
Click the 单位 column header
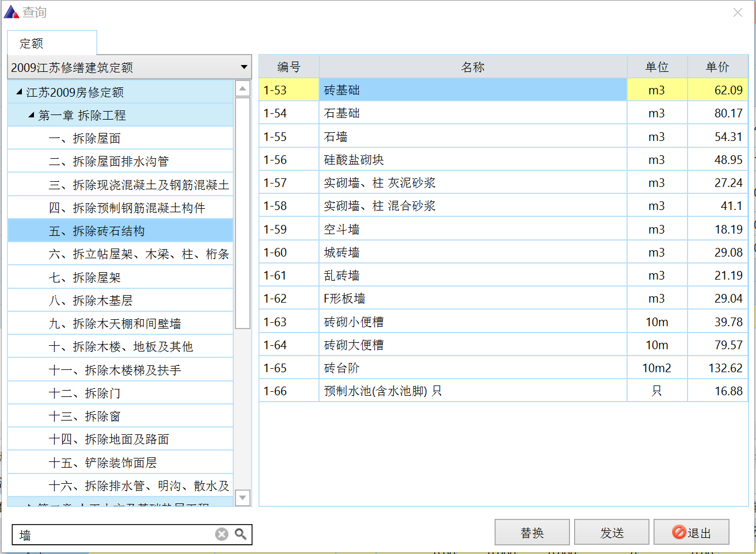(657, 67)
